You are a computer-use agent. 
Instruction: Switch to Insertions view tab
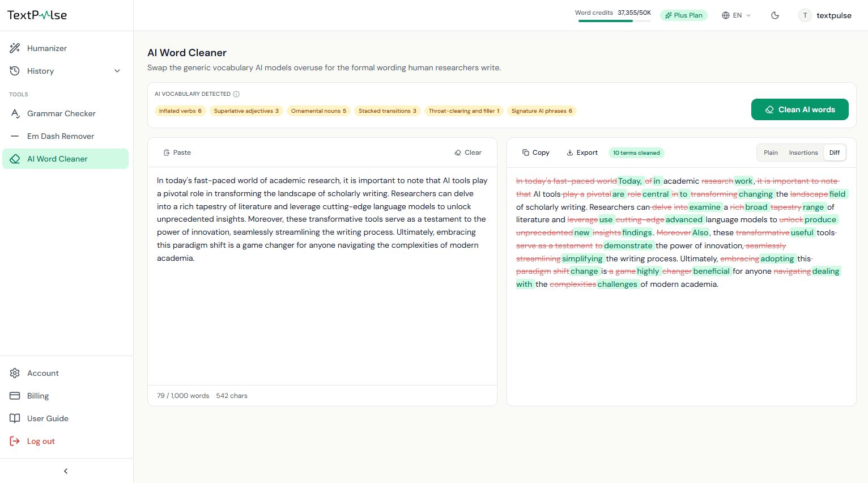click(x=803, y=152)
